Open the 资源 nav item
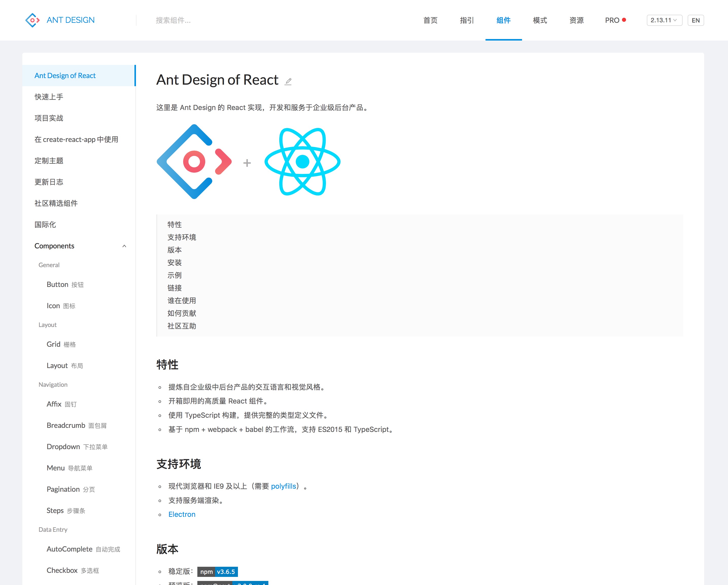 pyautogui.click(x=576, y=20)
